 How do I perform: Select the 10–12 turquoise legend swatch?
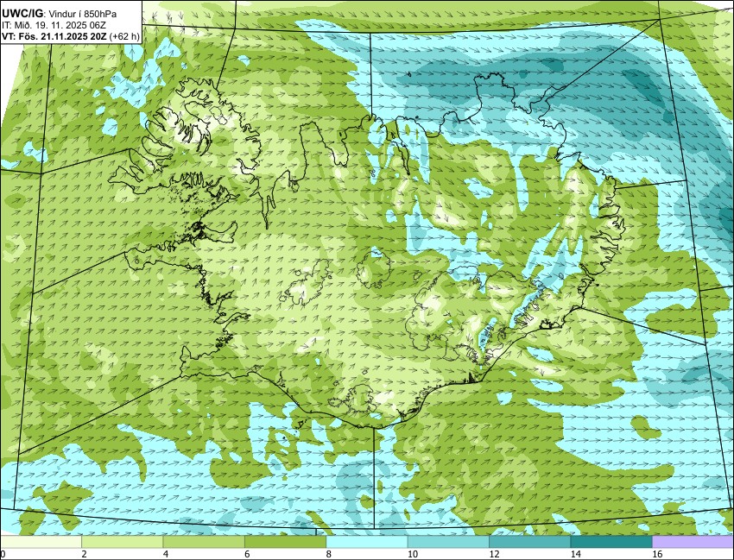coord(448,542)
